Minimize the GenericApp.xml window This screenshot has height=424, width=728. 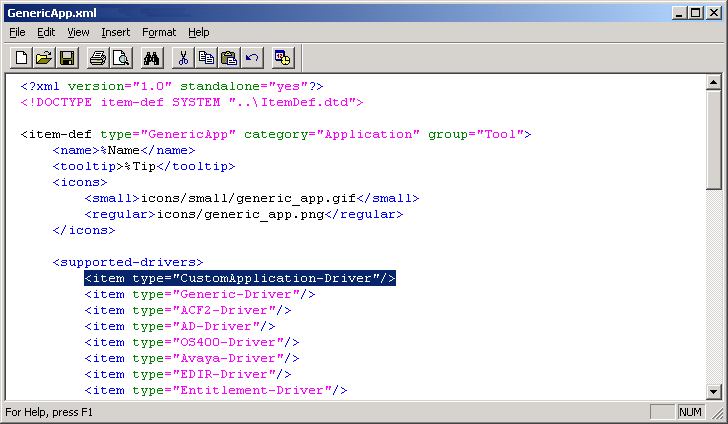[679, 13]
